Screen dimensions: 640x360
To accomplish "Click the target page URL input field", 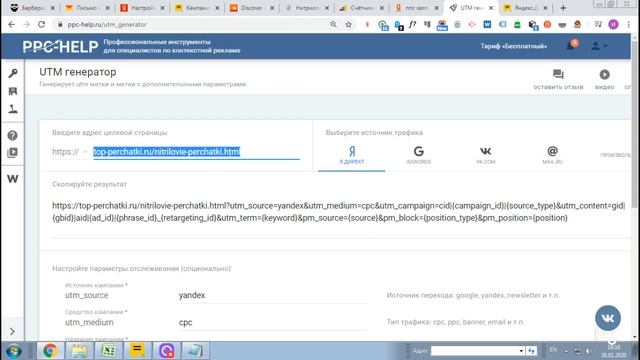I will pos(196,152).
